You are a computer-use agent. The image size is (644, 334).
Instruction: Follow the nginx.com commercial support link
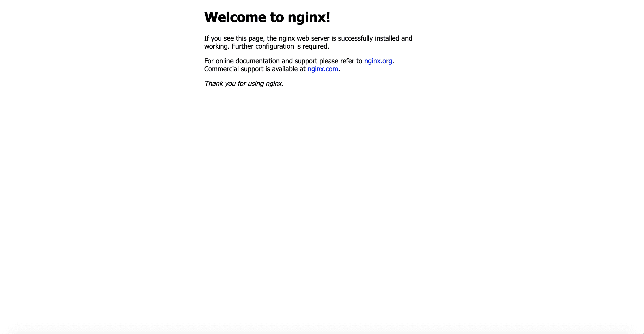pos(323,69)
